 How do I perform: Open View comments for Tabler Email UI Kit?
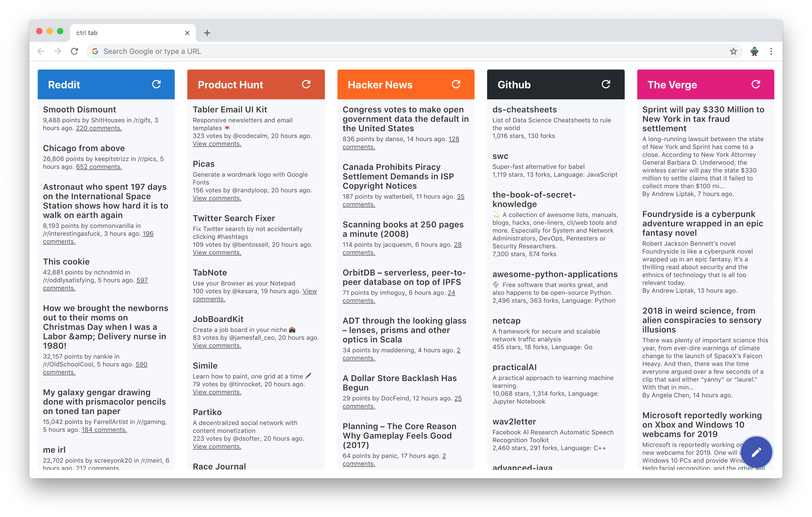point(217,144)
